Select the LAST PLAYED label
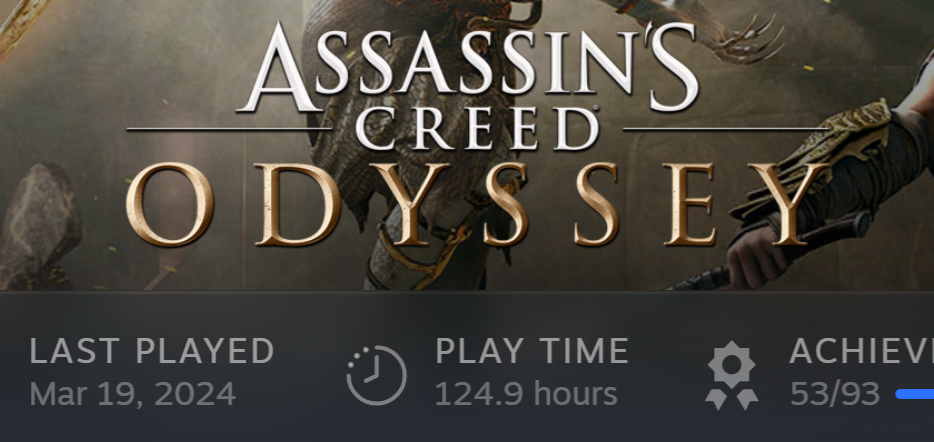This screenshot has width=934, height=442. [151, 351]
